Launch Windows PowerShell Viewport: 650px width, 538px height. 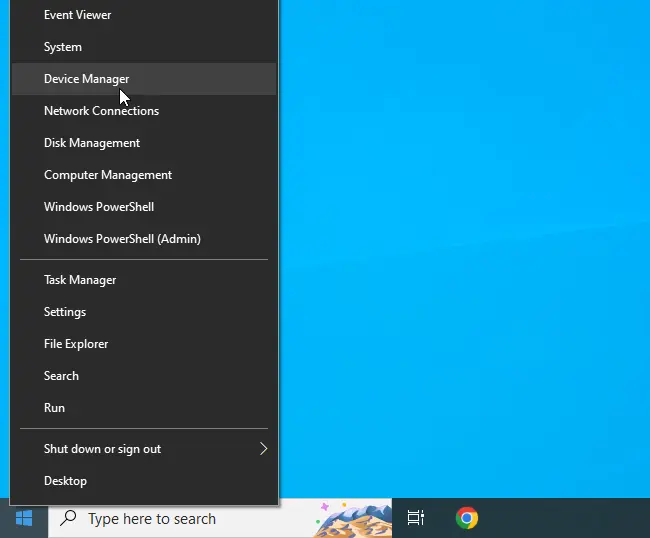point(144,206)
